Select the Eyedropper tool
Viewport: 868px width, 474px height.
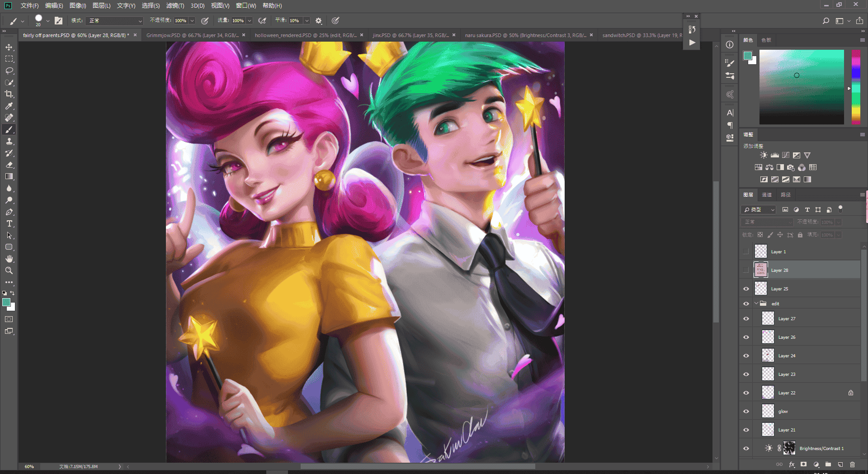click(9, 106)
